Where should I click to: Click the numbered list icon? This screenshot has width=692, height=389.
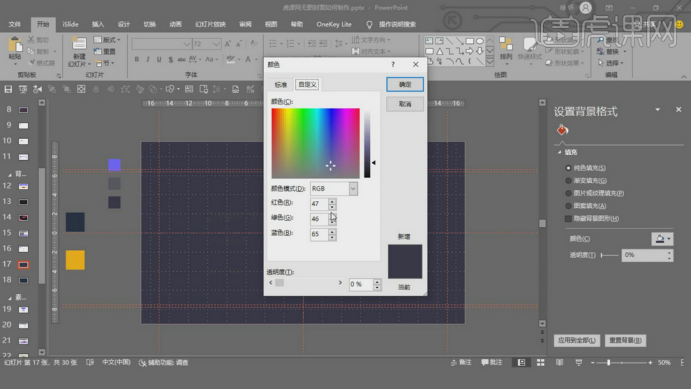pos(291,43)
